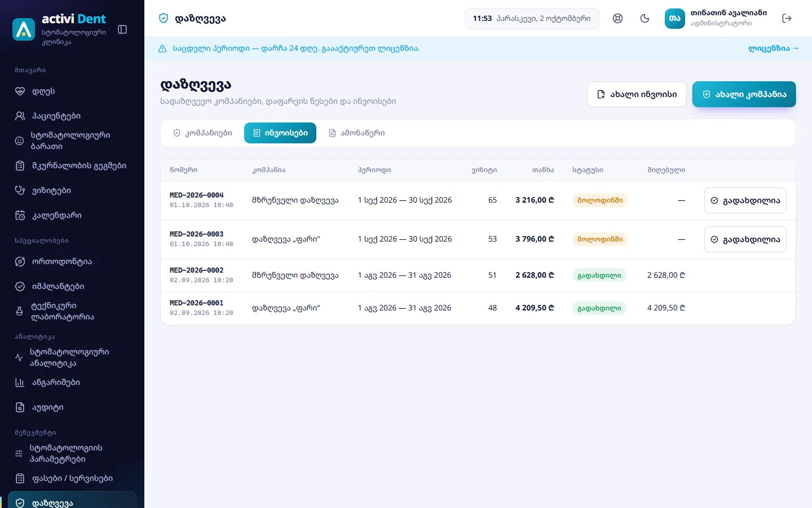Click the amount 4 209,50 in თანხა column

[535, 308]
